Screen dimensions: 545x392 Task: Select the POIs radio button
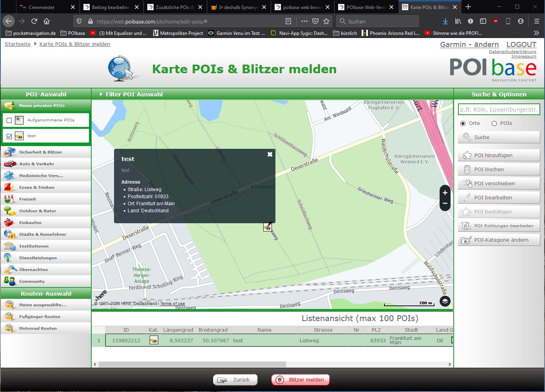[494, 123]
